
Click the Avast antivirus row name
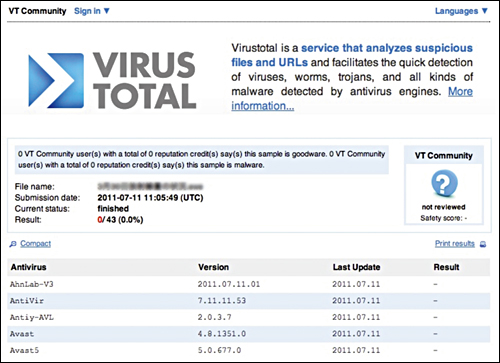(22, 334)
